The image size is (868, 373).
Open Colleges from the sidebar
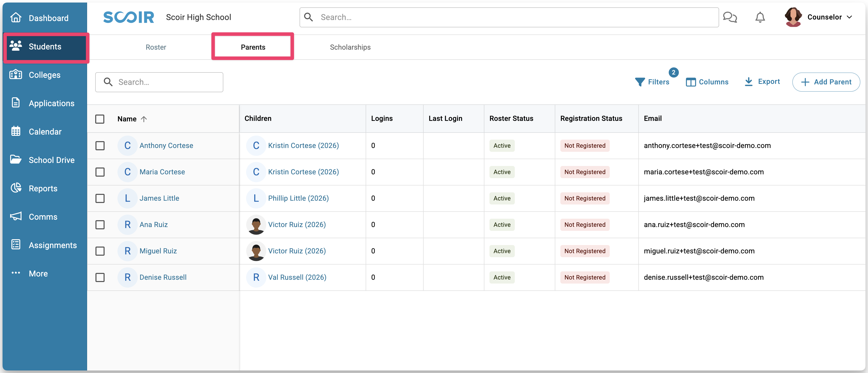(x=44, y=75)
